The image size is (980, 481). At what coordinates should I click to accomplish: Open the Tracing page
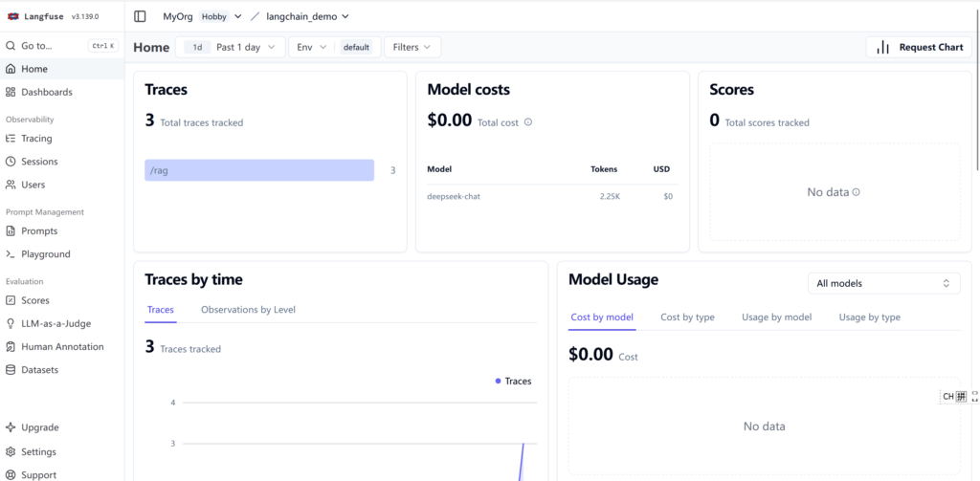pos(36,139)
